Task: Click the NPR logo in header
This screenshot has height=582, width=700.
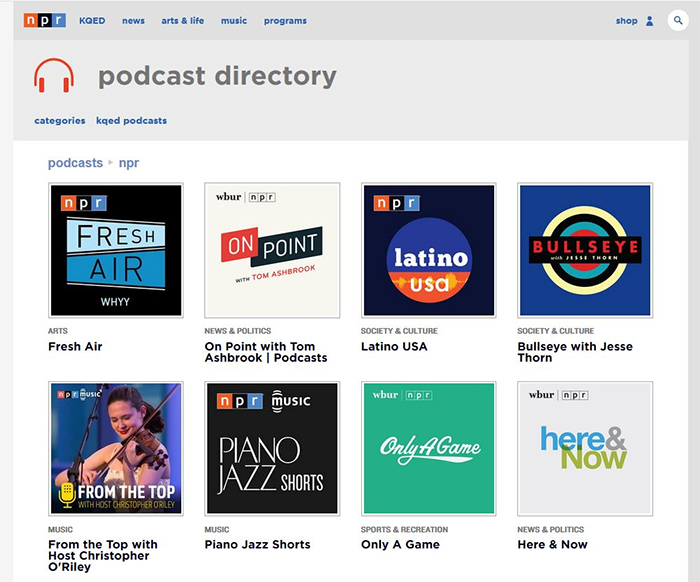Action: pos(45,21)
